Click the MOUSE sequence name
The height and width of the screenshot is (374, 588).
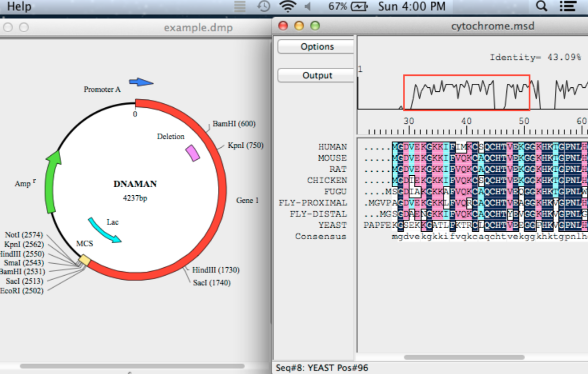point(332,158)
